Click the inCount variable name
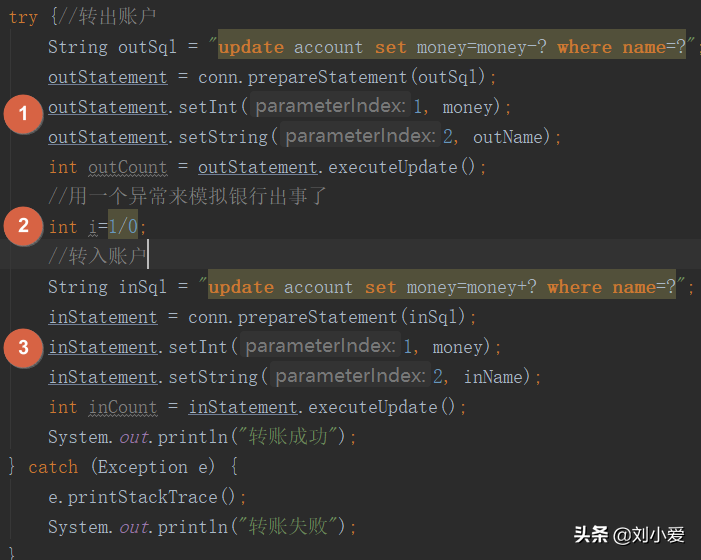Image resolution: width=701 pixels, height=560 pixels. (x=122, y=407)
